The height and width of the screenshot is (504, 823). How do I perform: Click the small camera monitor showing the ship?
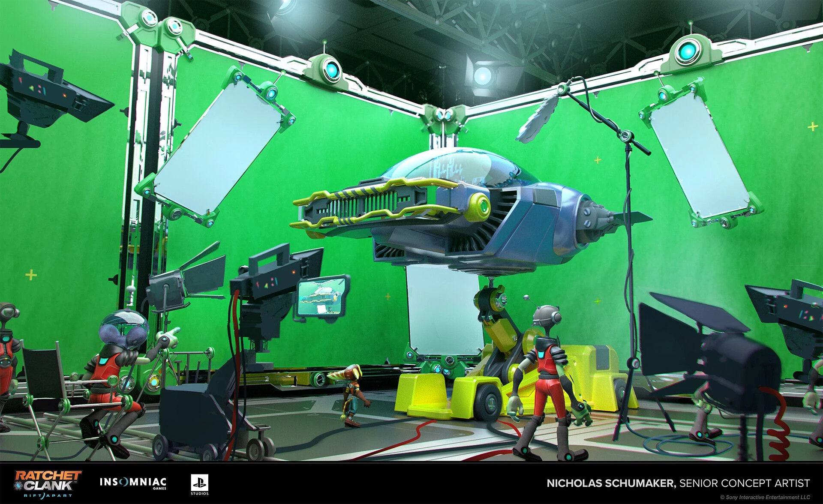(321, 297)
